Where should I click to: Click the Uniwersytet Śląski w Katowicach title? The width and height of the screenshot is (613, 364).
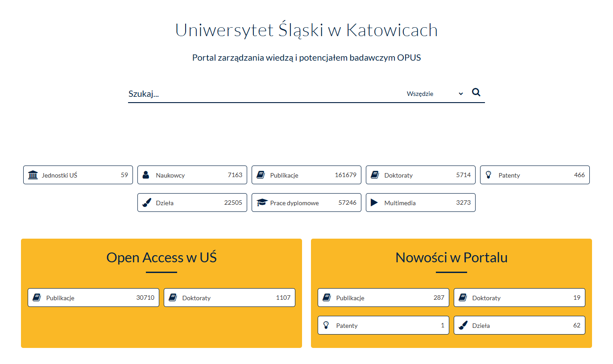[306, 30]
